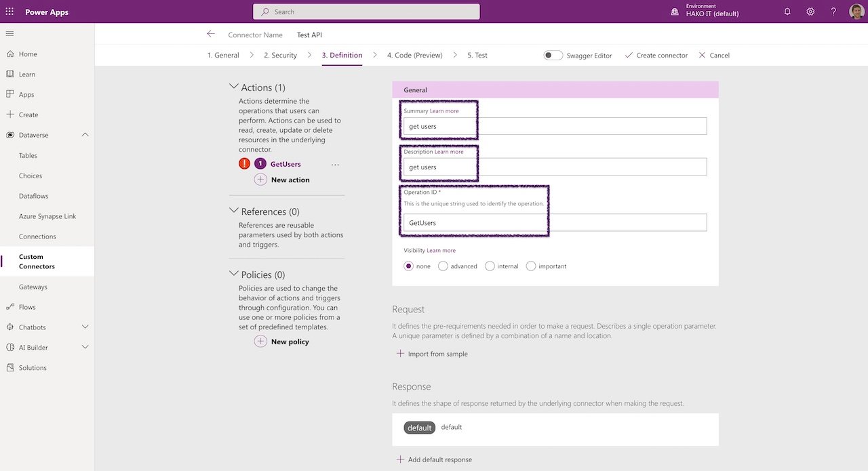Screen dimensions: 868x471
Task: Click Learn more next to Summary
Action: 444,111
